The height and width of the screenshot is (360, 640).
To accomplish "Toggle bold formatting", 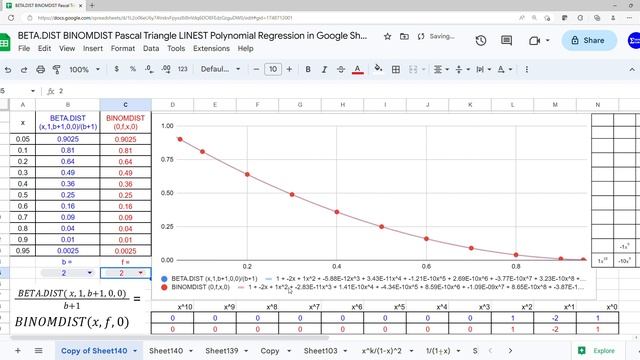I will [x=308, y=69].
